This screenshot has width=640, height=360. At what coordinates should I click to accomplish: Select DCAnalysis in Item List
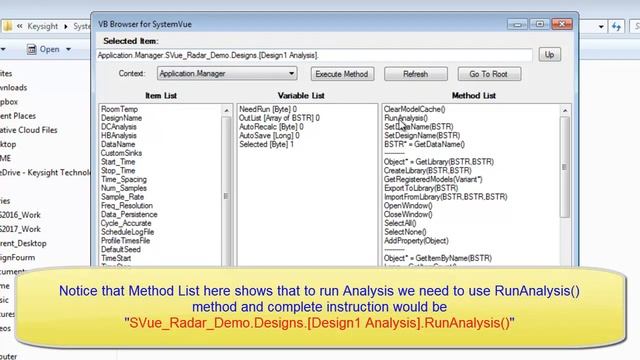pos(119,127)
